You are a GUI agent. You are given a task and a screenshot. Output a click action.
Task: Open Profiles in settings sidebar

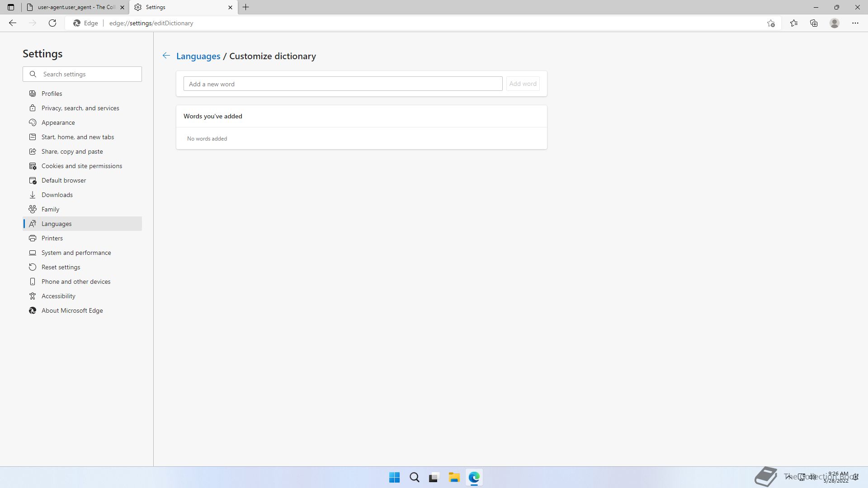point(52,94)
